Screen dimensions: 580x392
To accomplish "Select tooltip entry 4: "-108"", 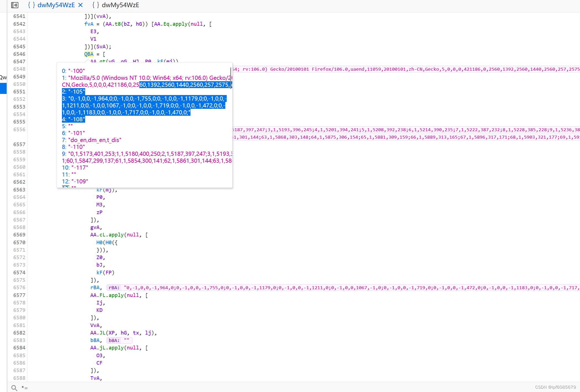I will point(73,119).
